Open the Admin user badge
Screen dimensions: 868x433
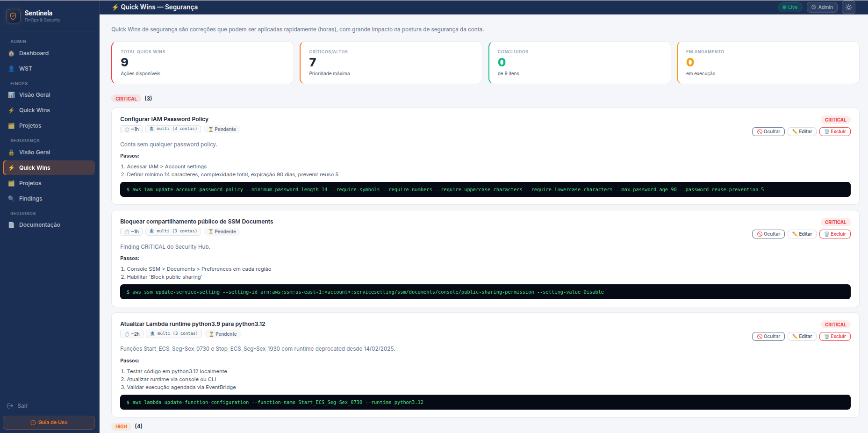(822, 7)
